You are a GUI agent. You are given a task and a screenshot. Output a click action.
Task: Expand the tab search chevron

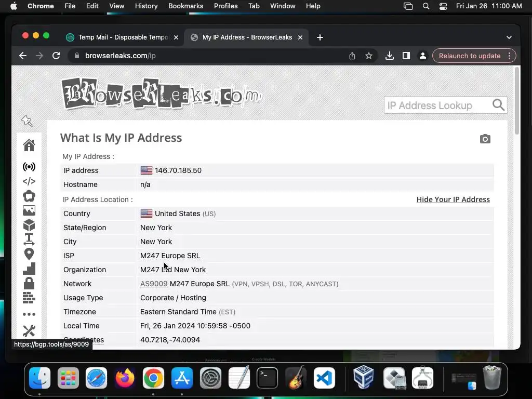click(x=509, y=37)
